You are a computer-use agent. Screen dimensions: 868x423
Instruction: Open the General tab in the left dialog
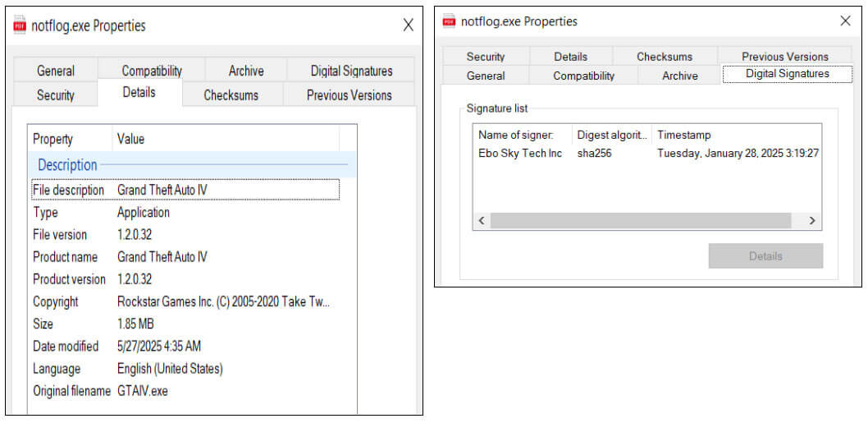tap(55, 71)
